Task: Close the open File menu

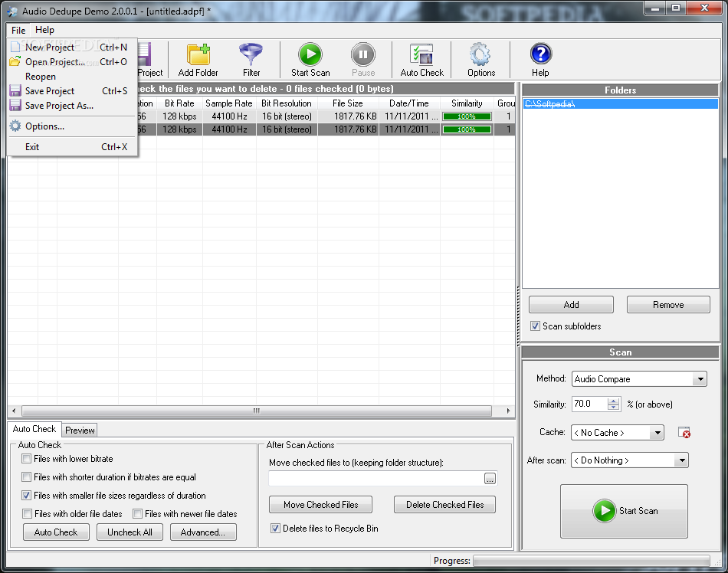Action: [x=18, y=30]
